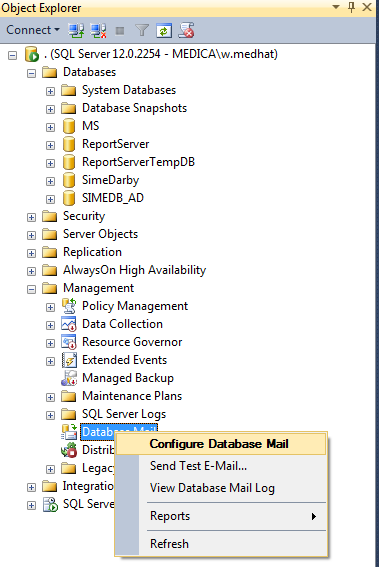Close the Object Explorer panel
The width and height of the screenshot is (379, 567).
[x=367, y=7]
